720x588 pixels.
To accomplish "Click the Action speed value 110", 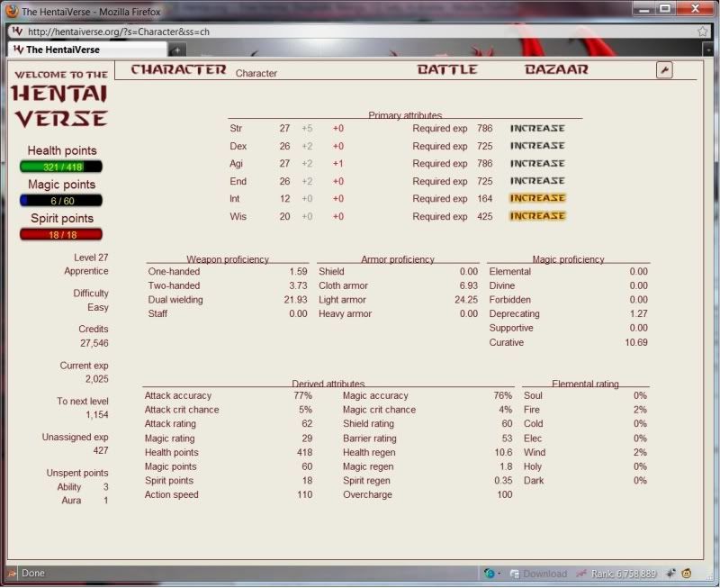I will 304,494.
